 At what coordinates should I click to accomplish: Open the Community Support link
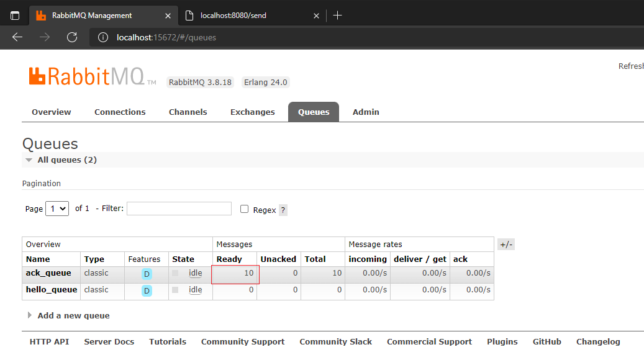(x=243, y=342)
